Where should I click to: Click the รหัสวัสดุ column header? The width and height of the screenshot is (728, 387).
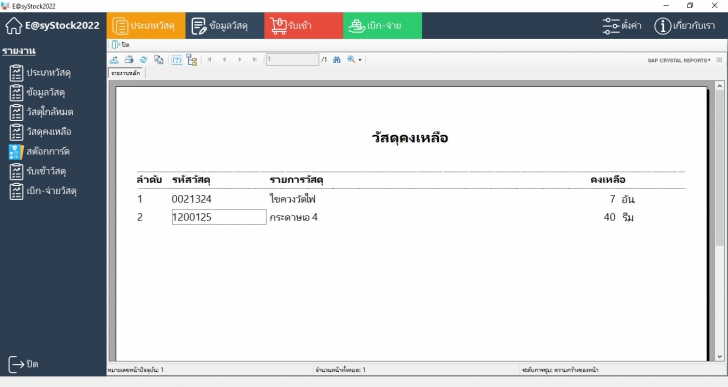pos(191,180)
